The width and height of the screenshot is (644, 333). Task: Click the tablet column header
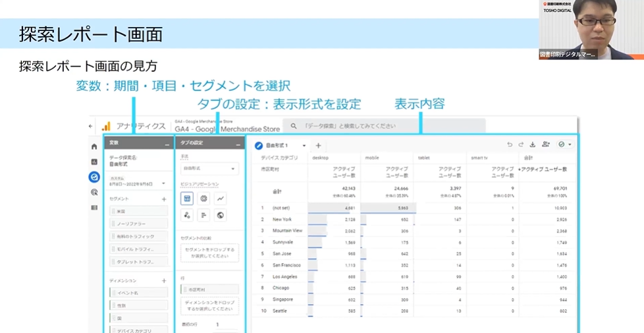click(x=424, y=158)
